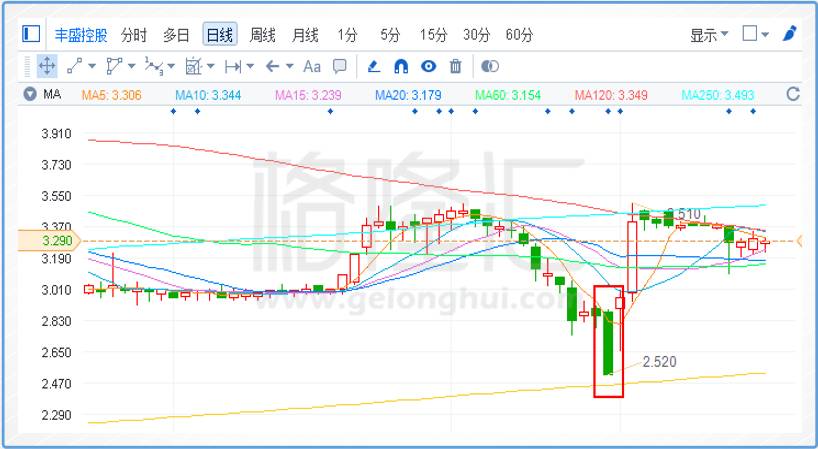Open the 显示 display dropdown

(709, 35)
